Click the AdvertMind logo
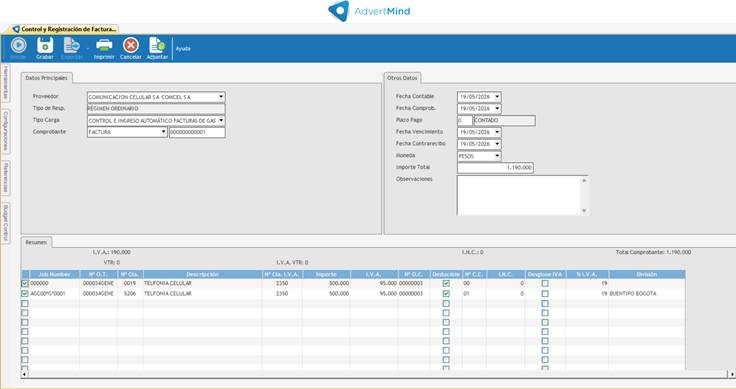 (369, 11)
